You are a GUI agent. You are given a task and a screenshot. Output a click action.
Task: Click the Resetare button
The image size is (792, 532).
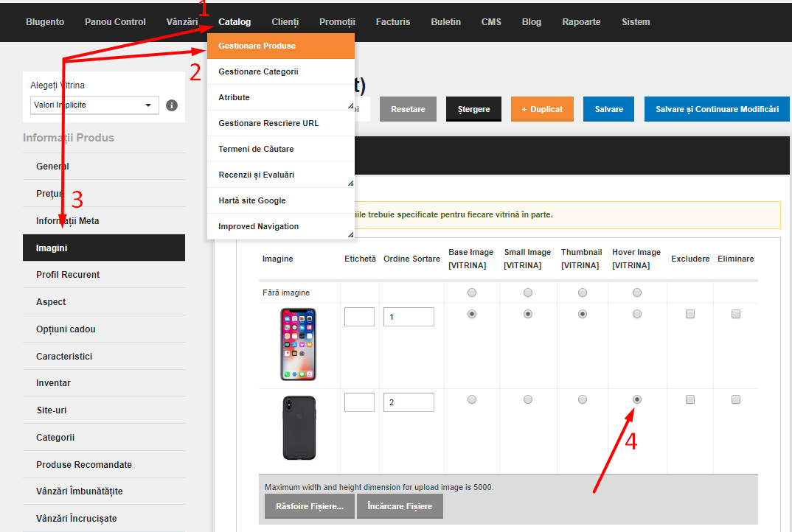click(408, 109)
